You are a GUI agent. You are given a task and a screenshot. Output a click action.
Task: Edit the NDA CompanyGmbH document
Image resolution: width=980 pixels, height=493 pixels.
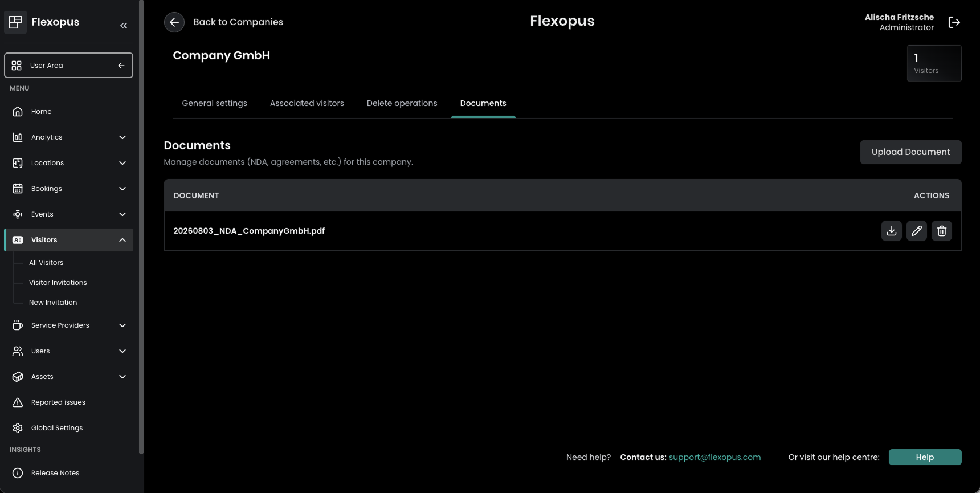(x=917, y=231)
